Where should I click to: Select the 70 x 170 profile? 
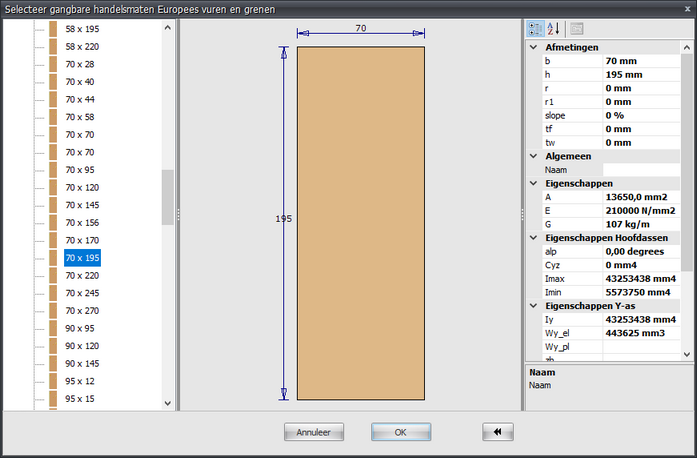[x=82, y=241]
